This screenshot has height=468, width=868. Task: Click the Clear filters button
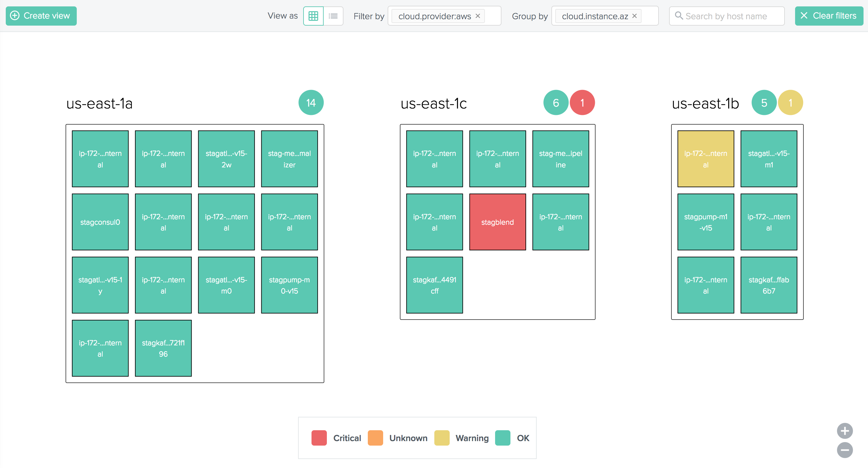point(829,16)
